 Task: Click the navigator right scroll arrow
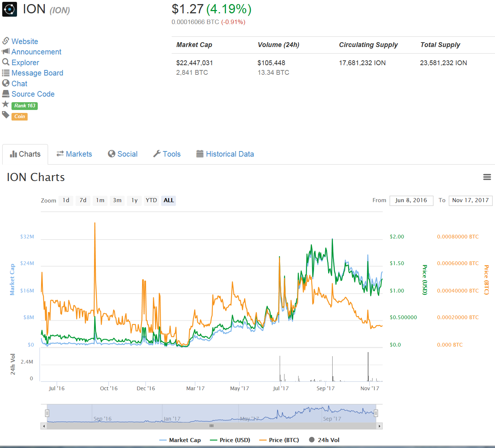coord(379,426)
